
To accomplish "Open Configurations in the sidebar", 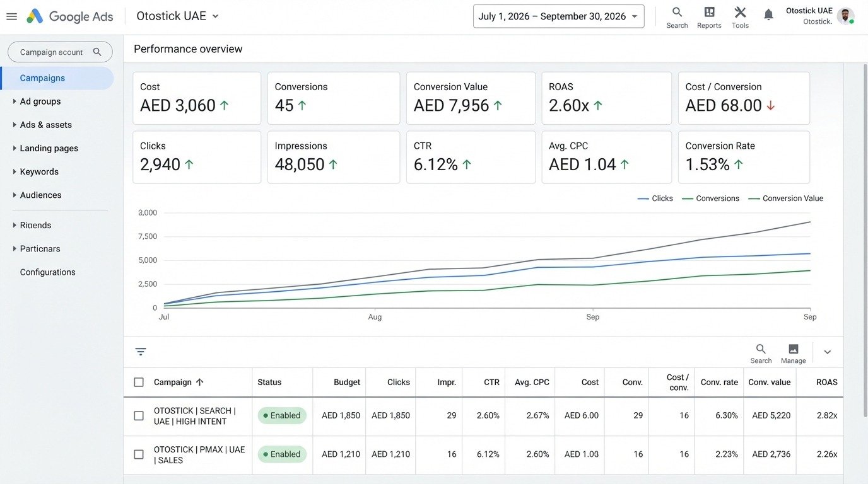I will [x=47, y=272].
